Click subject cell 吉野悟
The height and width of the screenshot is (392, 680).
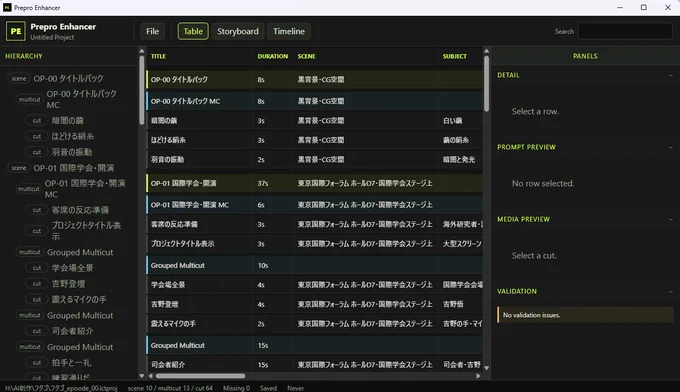(453, 304)
